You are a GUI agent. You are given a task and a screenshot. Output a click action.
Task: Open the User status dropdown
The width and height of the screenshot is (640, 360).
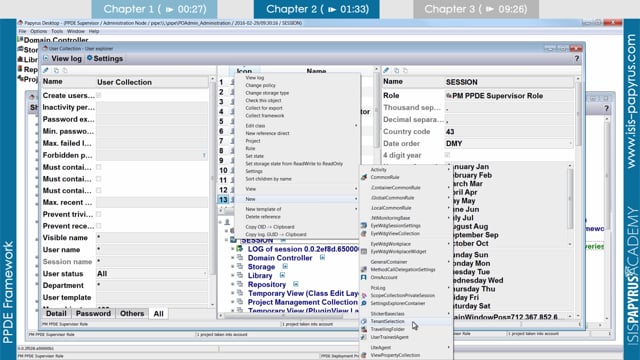(152, 273)
